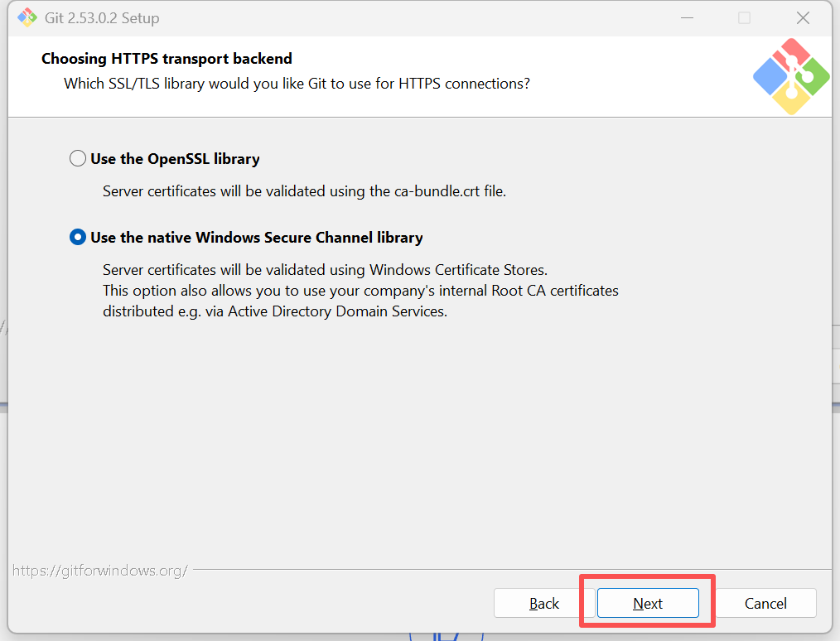Screen dimensions: 840x641
Task: Close the Git Setup window
Action: [x=803, y=17]
